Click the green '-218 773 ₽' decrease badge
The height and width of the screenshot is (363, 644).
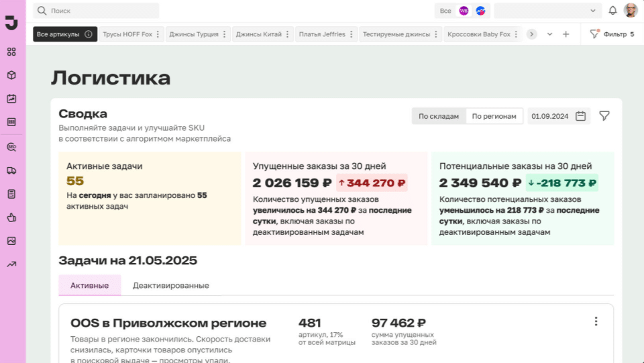[562, 183]
